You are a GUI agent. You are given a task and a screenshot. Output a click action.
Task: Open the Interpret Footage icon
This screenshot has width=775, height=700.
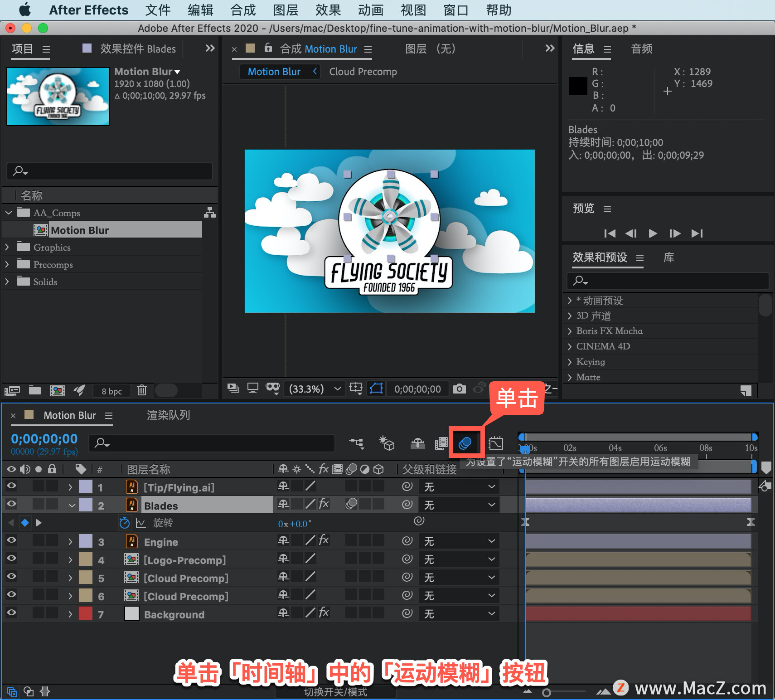coord(12,390)
